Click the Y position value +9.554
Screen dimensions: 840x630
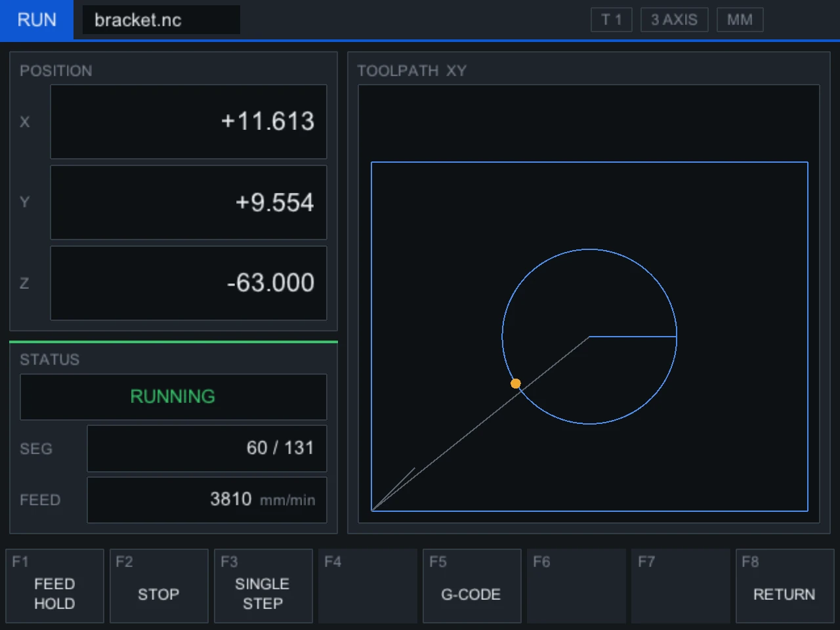pos(188,202)
